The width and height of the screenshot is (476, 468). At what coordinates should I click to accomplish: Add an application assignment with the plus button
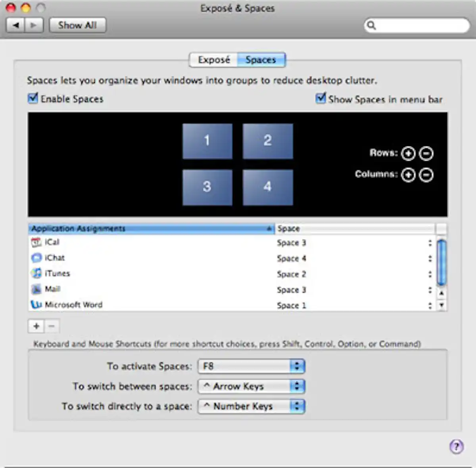[x=36, y=326]
